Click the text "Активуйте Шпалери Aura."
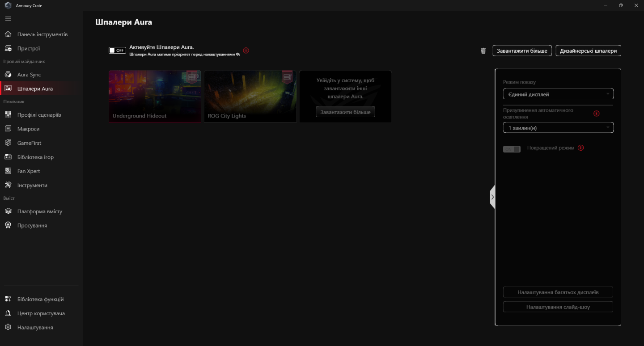The height and width of the screenshot is (346, 644). 161,46
